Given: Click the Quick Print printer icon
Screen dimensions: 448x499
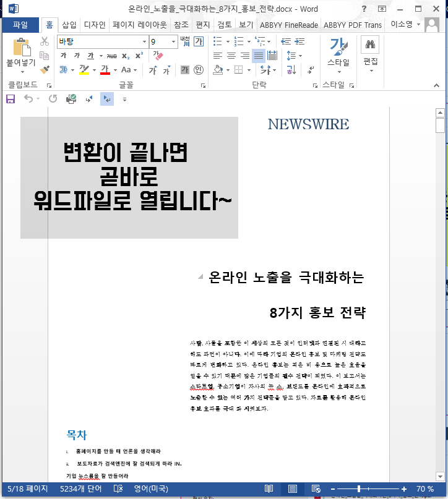Looking at the screenshot, I should pyautogui.click(x=71, y=99).
